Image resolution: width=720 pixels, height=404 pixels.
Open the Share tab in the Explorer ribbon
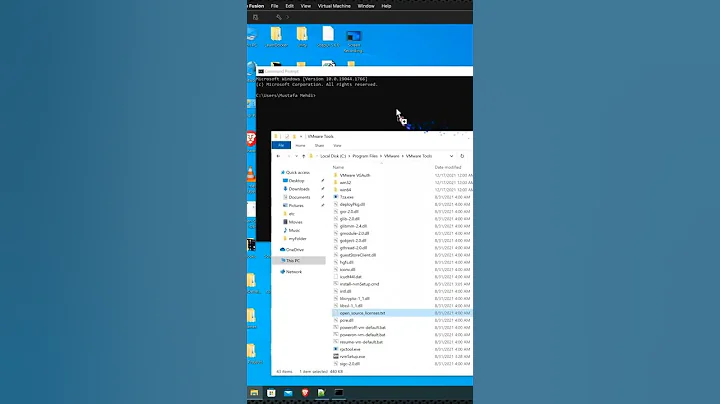pos(319,146)
